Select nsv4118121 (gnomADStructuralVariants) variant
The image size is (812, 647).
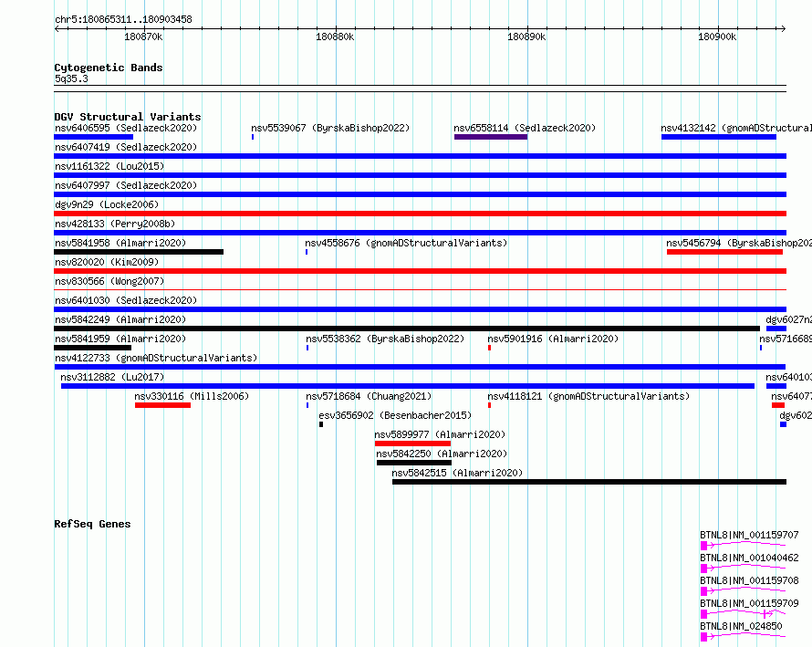pyautogui.click(x=588, y=396)
